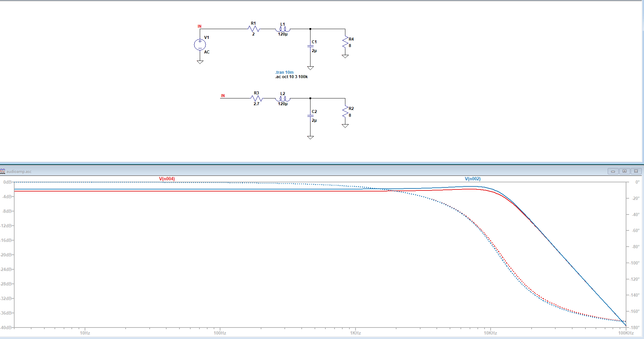Image resolution: width=644 pixels, height=339 pixels.
Task: Click the ground symbol below source V1
Action: (x=200, y=62)
